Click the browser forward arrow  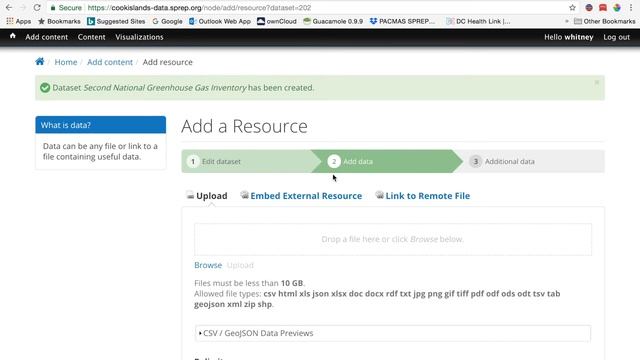[x=23, y=7]
